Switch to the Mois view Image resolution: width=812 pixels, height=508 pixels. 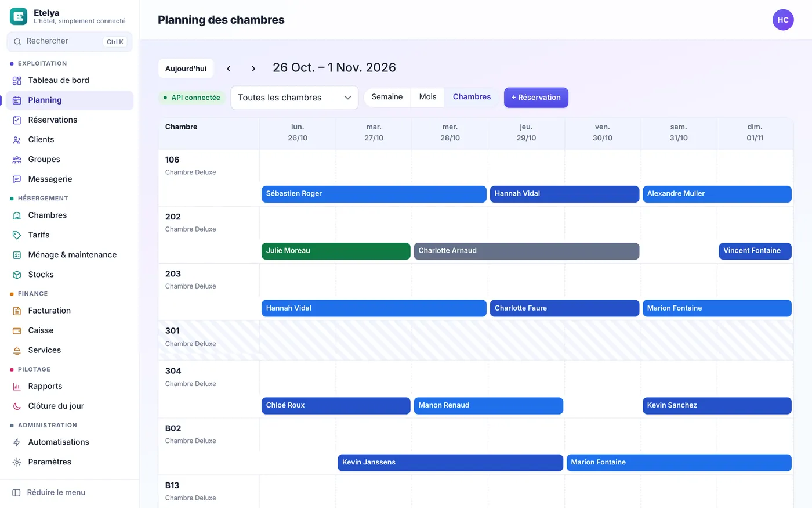[428, 97]
